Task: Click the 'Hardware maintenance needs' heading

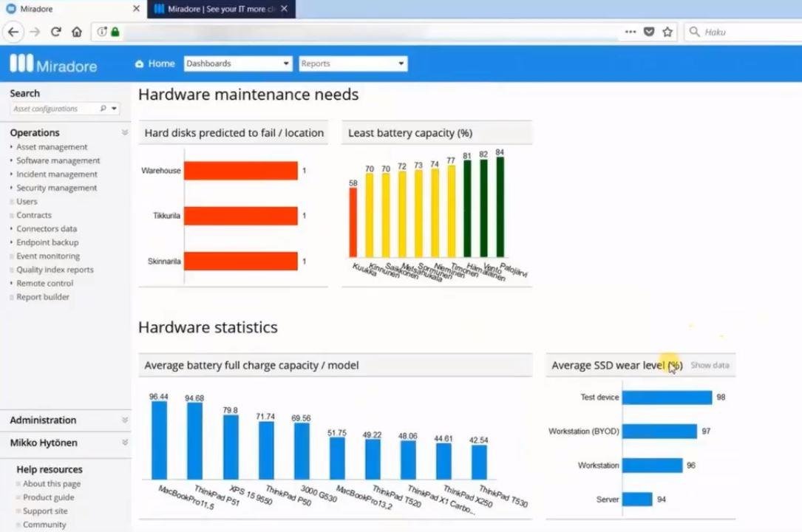Action: [x=248, y=95]
